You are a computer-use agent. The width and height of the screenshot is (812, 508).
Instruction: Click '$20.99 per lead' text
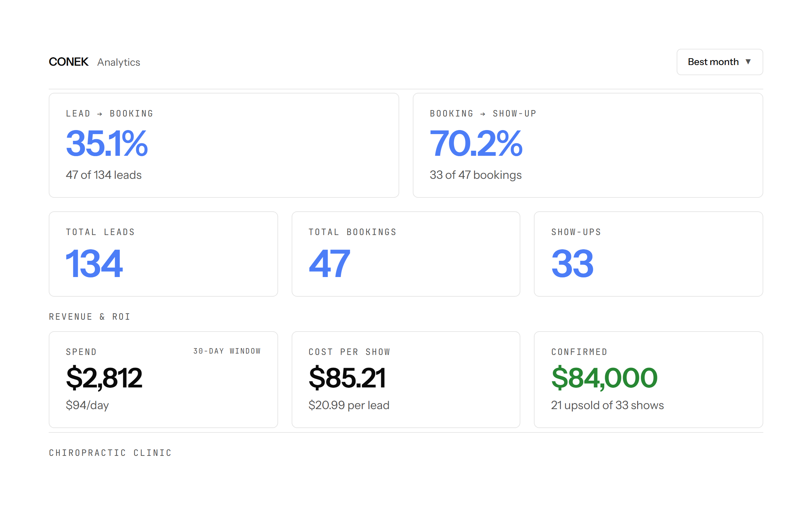349,405
